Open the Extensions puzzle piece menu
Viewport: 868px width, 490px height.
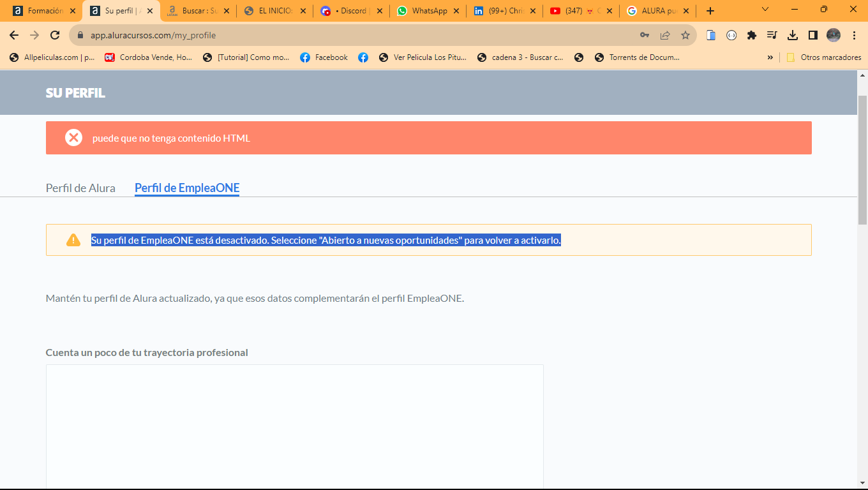(x=752, y=35)
